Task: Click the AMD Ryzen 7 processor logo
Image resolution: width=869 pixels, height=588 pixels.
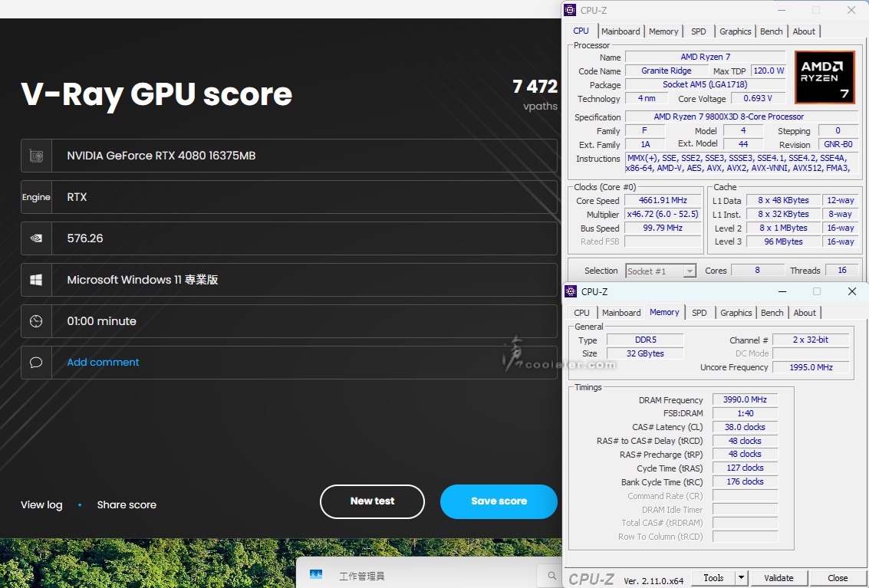Action: click(x=825, y=77)
